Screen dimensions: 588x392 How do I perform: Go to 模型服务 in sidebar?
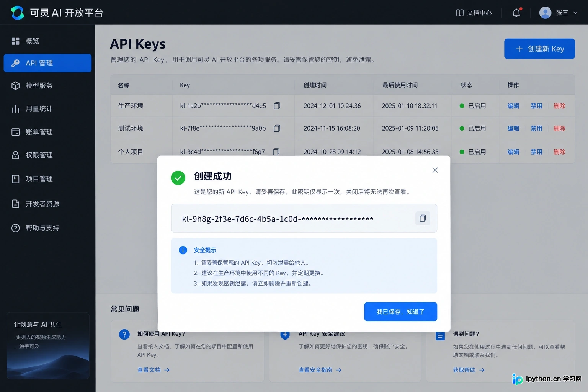point(47,86)
